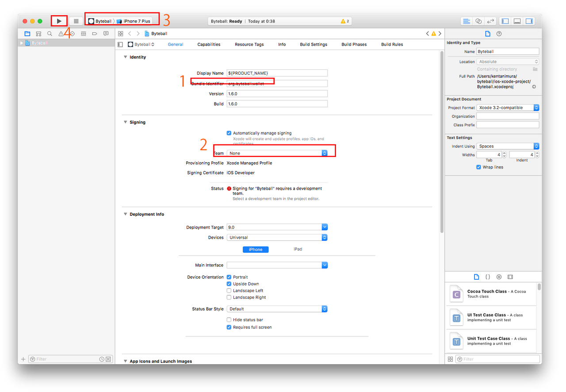Click the Run (play) button
566x392 pixels.
pos(59,21)
